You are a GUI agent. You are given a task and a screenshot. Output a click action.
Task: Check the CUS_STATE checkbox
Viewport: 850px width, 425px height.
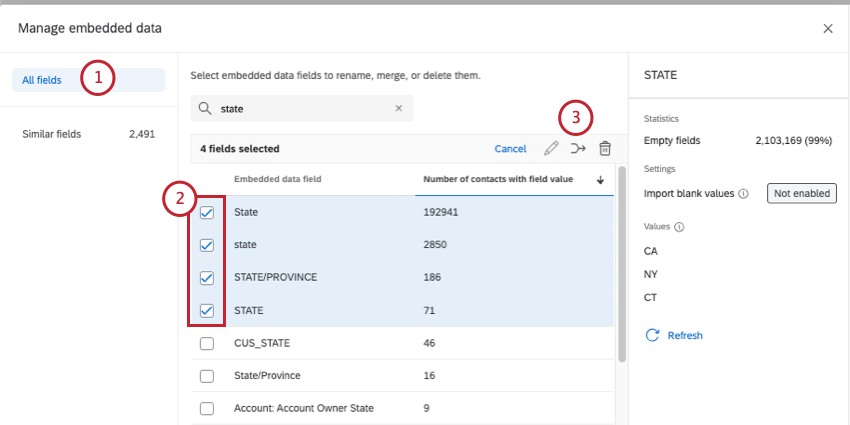pos(207,343)
